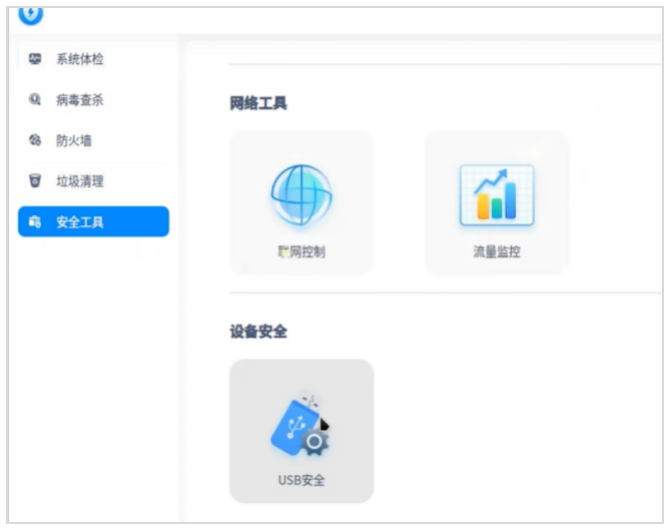Click the 系统体检 monitor icon
The height and width of the screenshot is (530, 668).
[x=35, y=59]
